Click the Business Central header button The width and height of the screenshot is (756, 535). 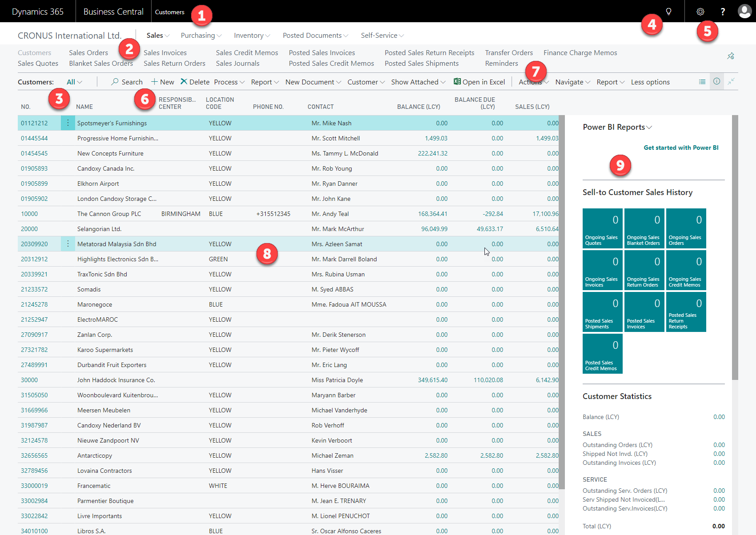[113, 12]
